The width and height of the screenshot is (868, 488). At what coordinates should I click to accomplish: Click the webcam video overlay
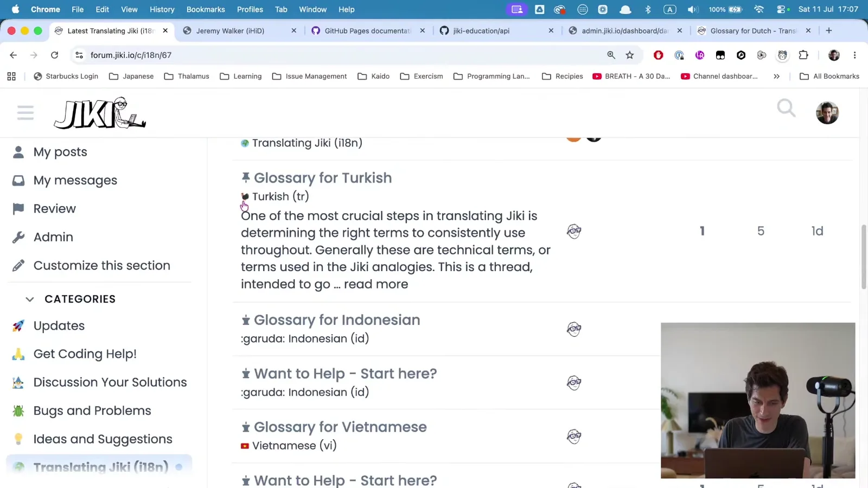(x=758, y=401)
